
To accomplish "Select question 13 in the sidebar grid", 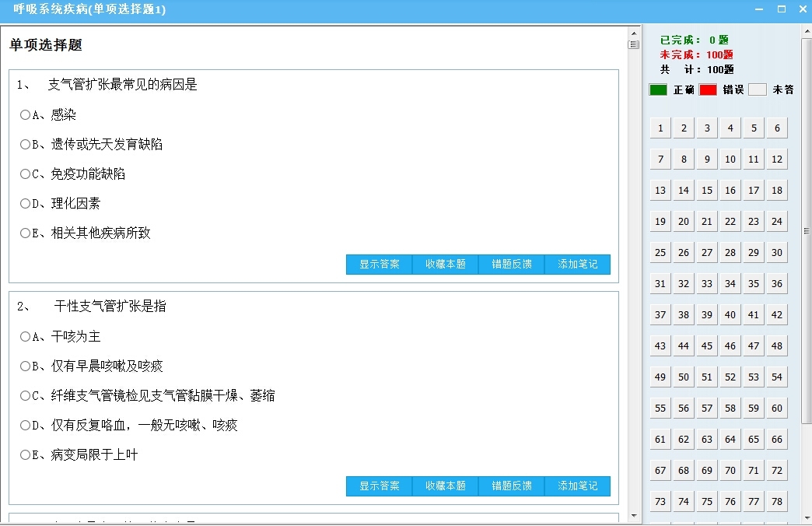I will (x=660, y=190).
